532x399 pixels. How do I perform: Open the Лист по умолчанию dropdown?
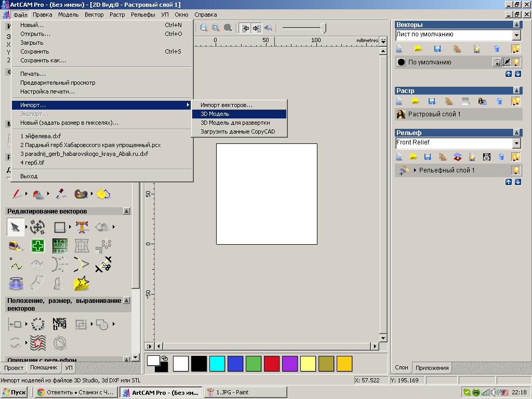516,35
